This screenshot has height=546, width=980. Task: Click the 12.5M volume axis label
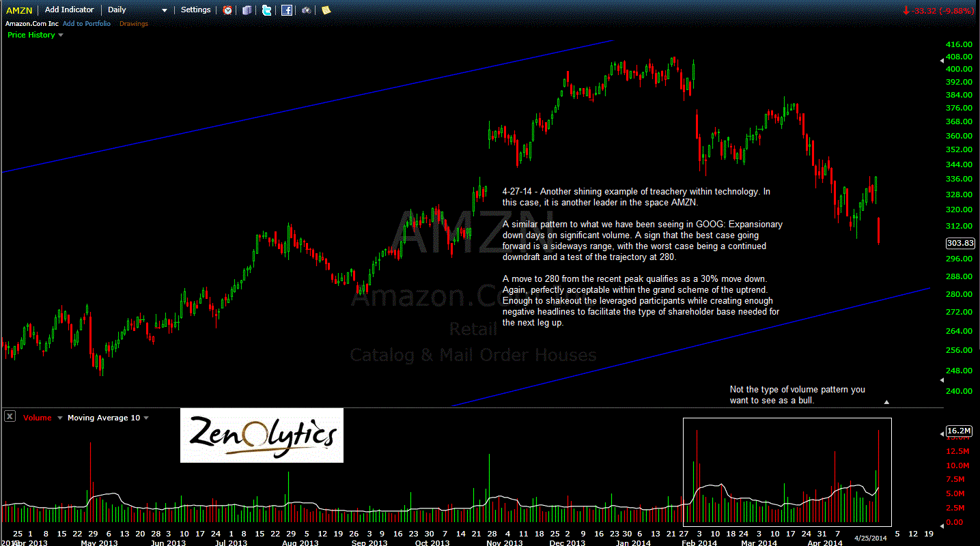(x=958, y=451)
